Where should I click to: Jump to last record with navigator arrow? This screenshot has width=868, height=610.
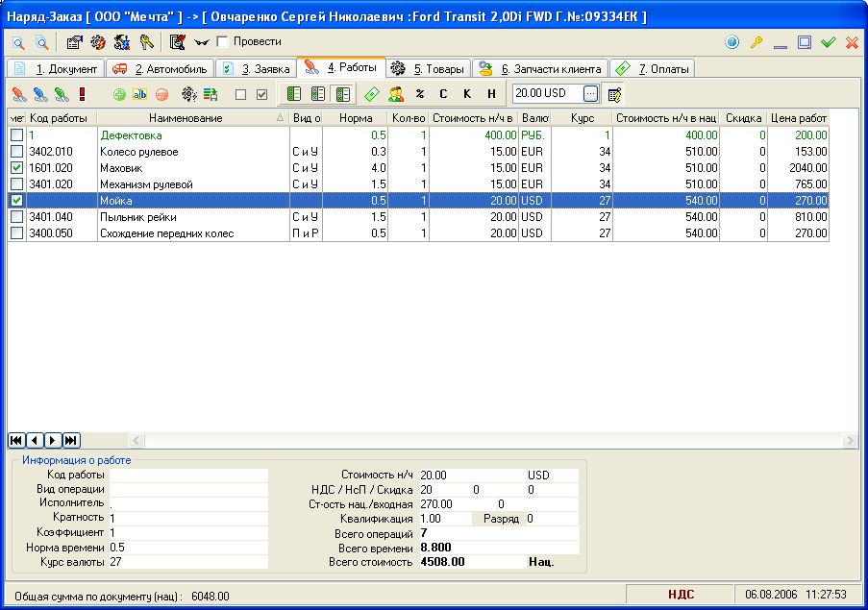[71, 440]
